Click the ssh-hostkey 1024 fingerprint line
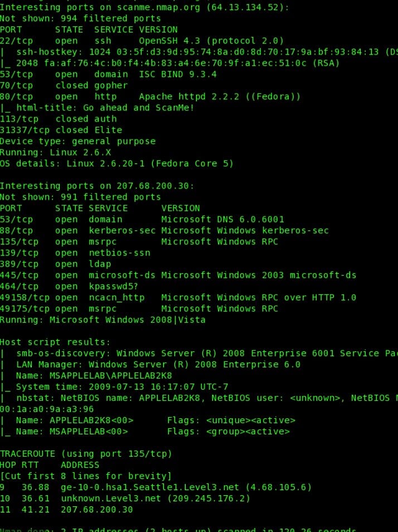This screenshot has width=398, height=532. [x=199, y=52]
